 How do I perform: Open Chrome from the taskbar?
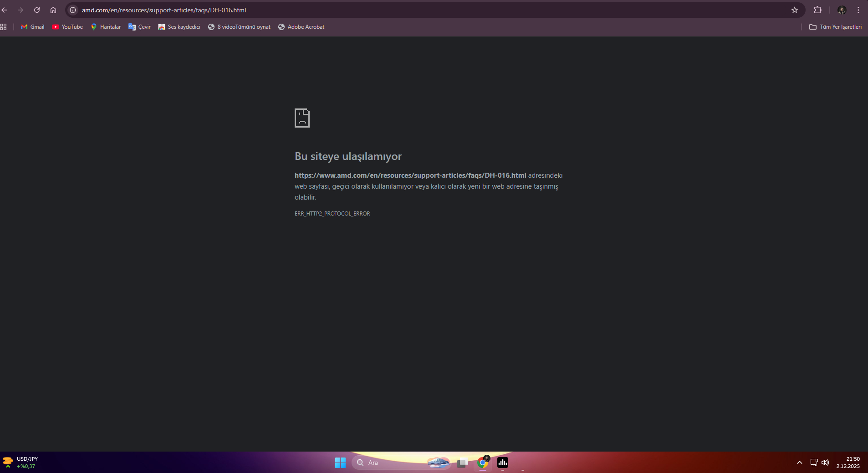pyautogui.click(x=483, y=463)
